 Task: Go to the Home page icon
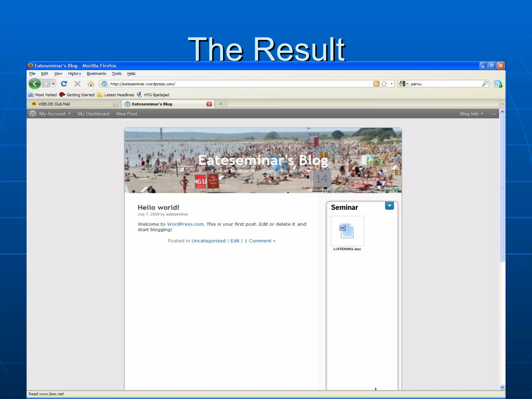91,84
